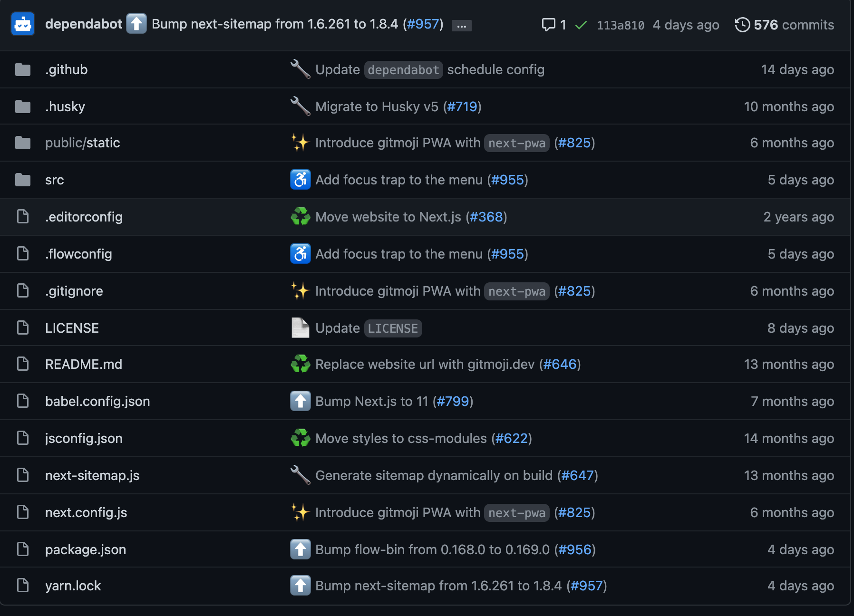Click the wrench emoji on next-sitemap.js row
Viewport: 854px width, 616px height.
[301, 475]
